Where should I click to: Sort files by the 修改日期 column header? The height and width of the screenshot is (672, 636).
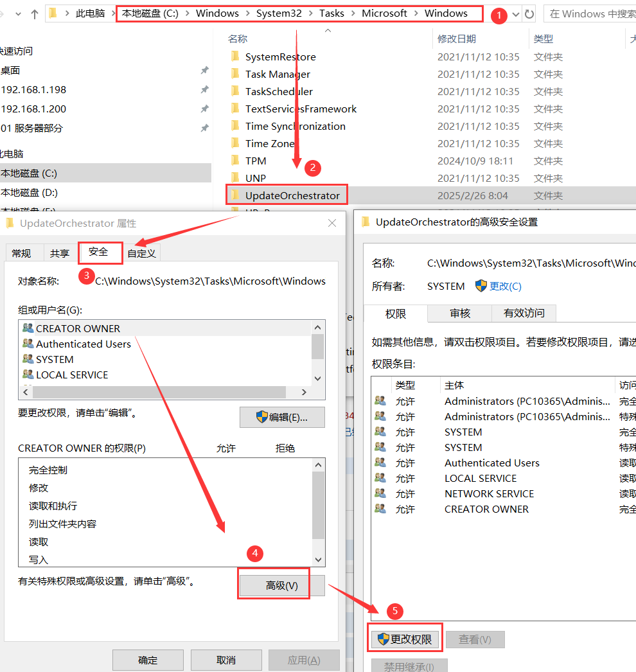(456, 39)
